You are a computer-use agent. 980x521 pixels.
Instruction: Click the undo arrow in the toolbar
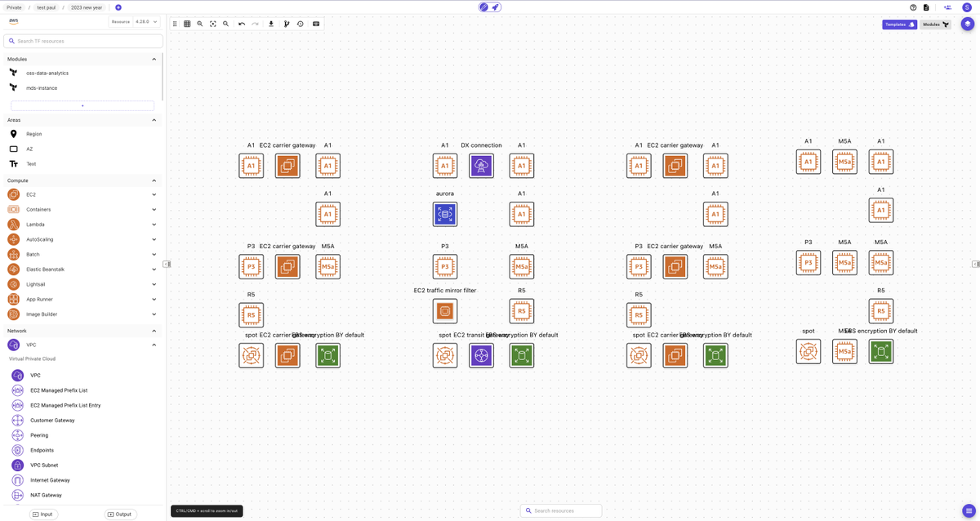point(242,24)
